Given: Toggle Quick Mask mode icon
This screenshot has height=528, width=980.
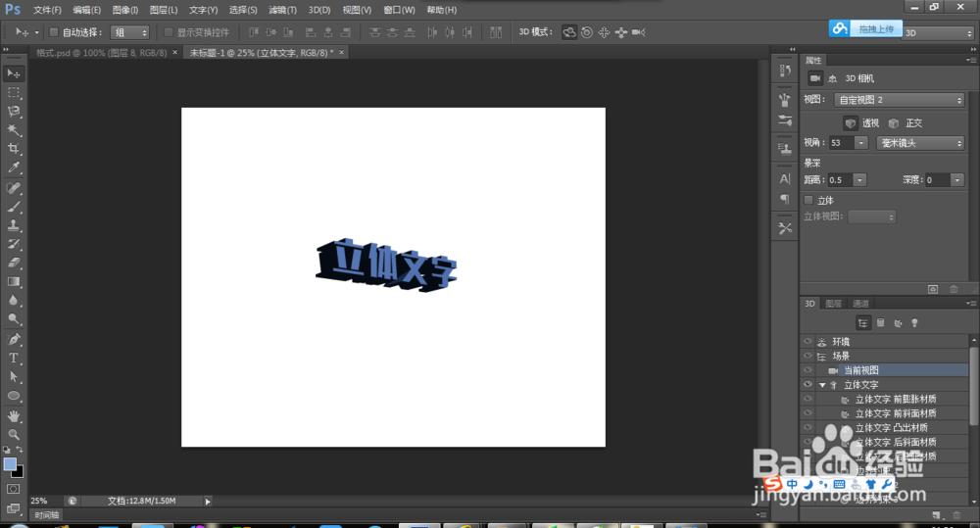Looking at the screenshot, I should tap(13, 489).
